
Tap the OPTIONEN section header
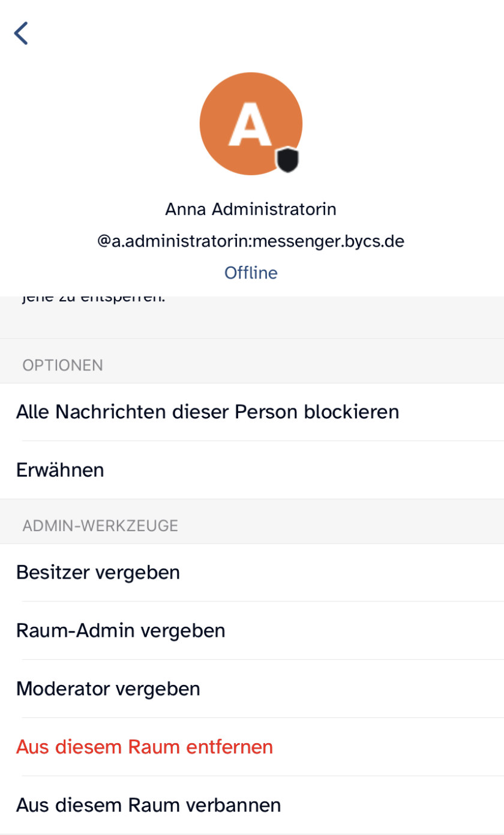(x=62, y=364)
